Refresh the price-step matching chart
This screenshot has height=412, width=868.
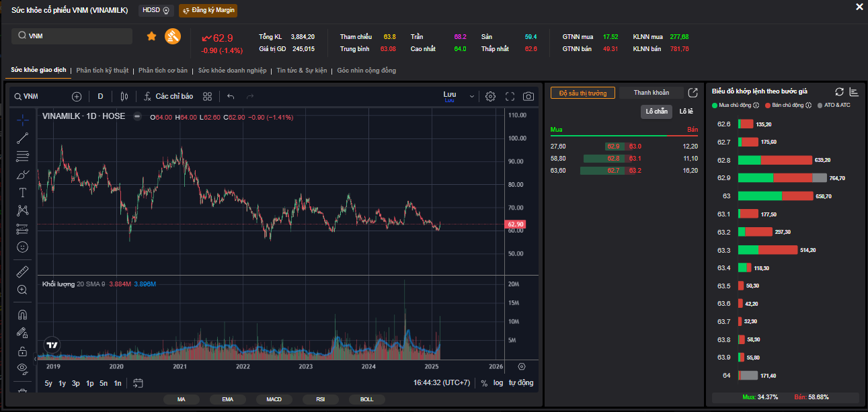(839, 91)
